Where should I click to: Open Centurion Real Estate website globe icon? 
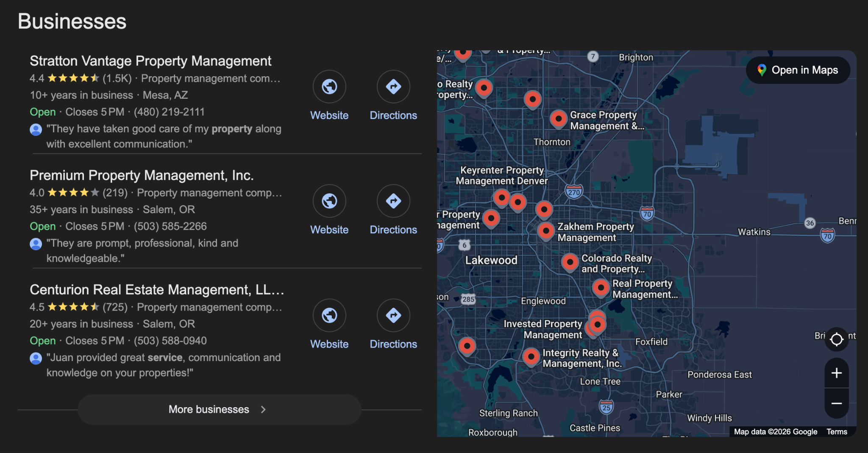(329, 315)
